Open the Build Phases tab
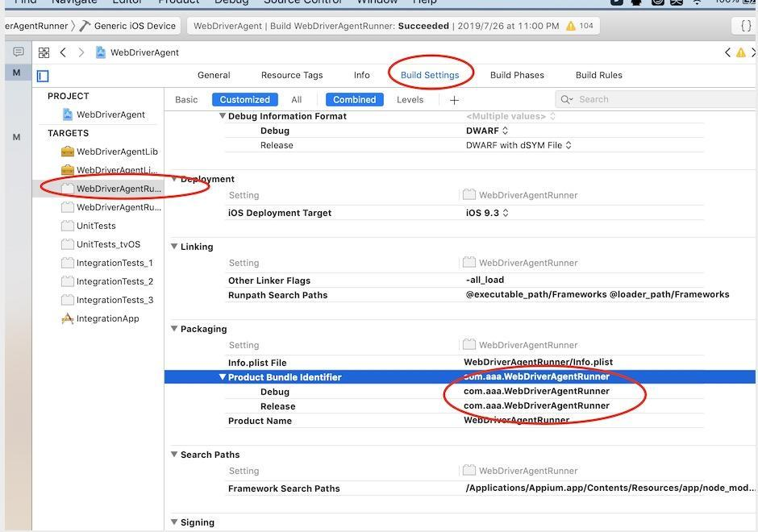The width and height of the screenshot is (758, 532). point(517,75)
